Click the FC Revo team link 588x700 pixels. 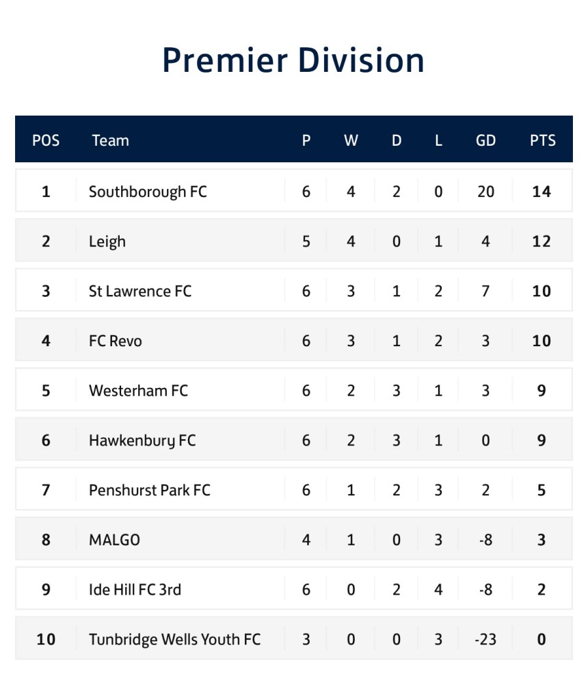(x=116, y=341)
